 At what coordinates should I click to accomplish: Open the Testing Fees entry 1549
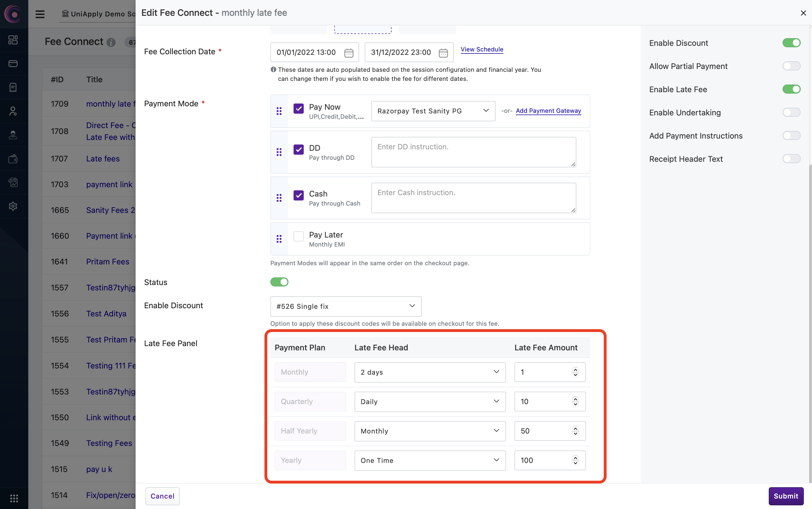click(109, 443)
